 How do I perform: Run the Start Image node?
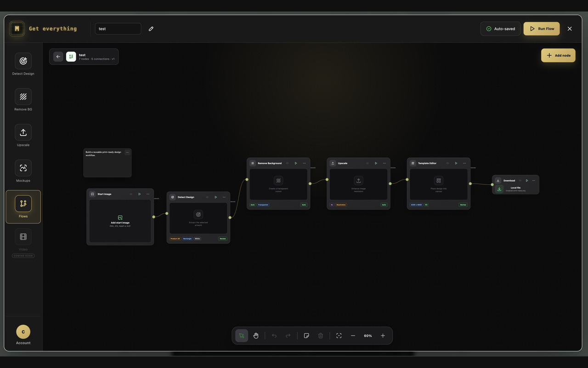[x=140, y=194]
